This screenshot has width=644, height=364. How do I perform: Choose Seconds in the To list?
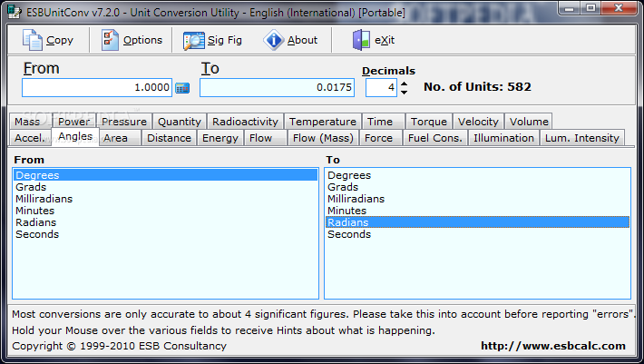pyautogui.click(x=477, y=234)
